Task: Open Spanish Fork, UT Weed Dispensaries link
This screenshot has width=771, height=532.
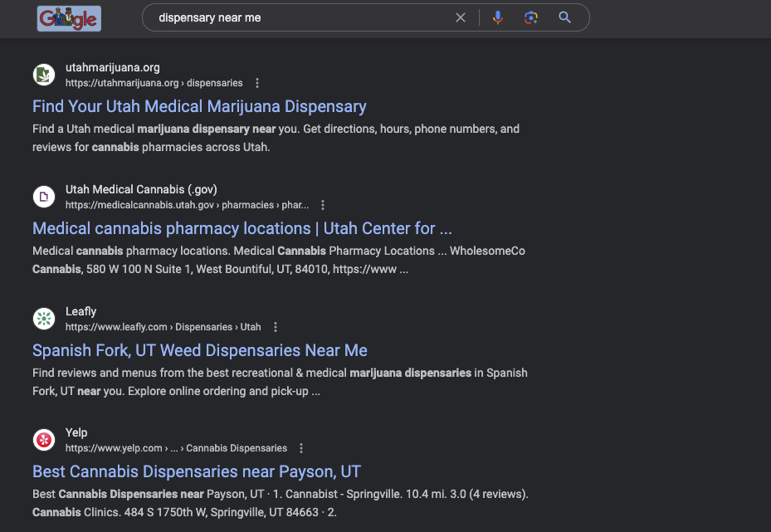Action: (200, 350)
